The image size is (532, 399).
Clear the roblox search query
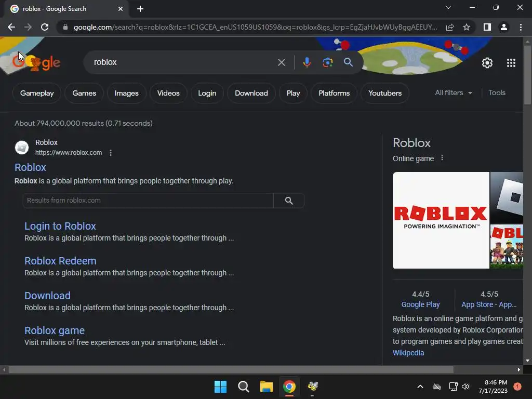tap(281, 62)
